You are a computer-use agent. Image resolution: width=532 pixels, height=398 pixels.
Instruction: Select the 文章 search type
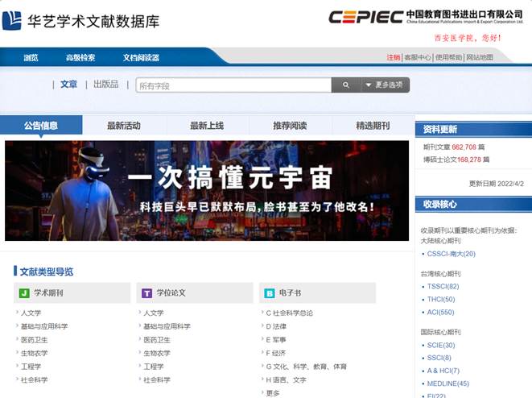click(x=68, y=85)
